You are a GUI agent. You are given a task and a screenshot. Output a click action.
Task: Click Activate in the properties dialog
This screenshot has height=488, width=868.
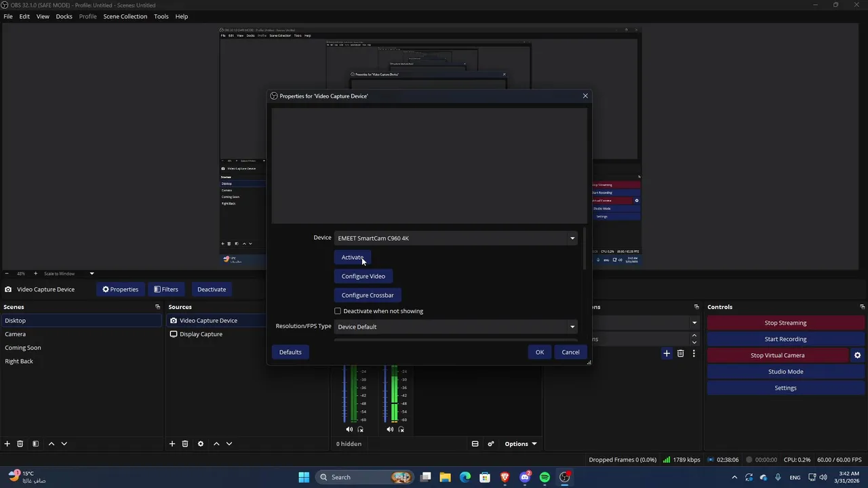[x=352, y=258]
